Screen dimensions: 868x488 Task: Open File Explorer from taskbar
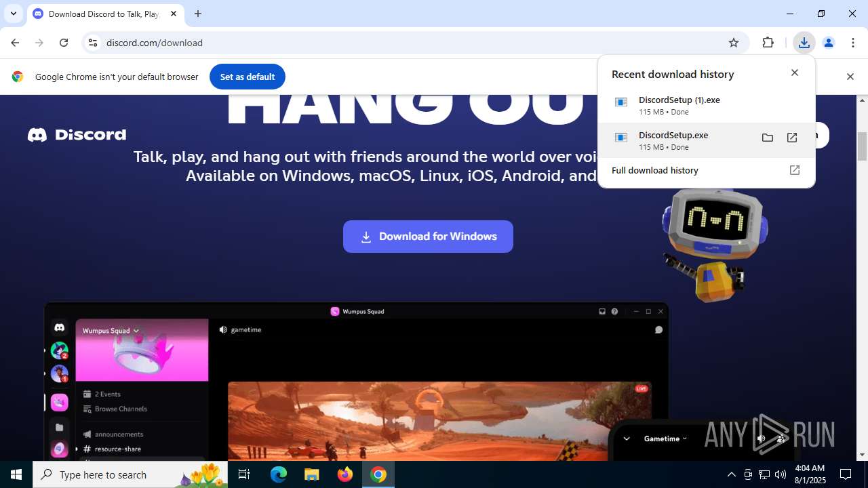click(312, 474)
